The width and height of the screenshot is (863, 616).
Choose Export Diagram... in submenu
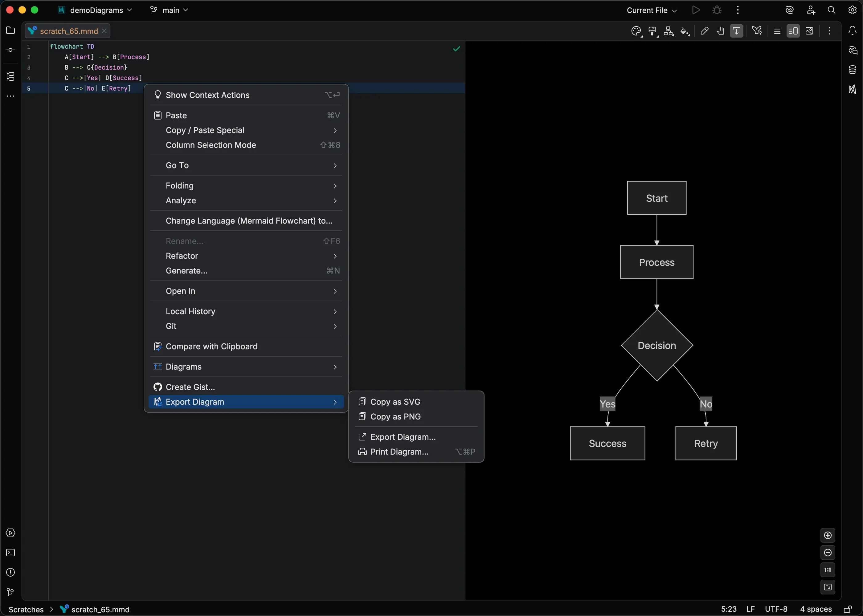pos(416,437)
